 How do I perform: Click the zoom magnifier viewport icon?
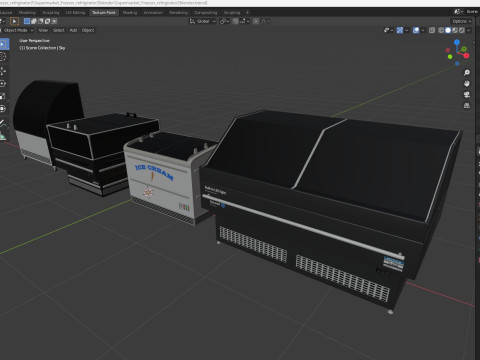pyautogui.click(x=467, y=72)
